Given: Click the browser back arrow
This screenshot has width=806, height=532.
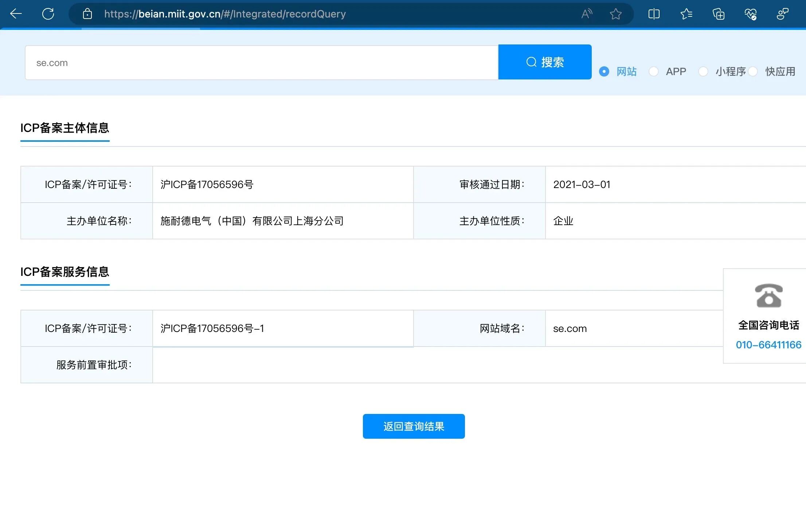Looking at the screenshot, I should 16,14.
